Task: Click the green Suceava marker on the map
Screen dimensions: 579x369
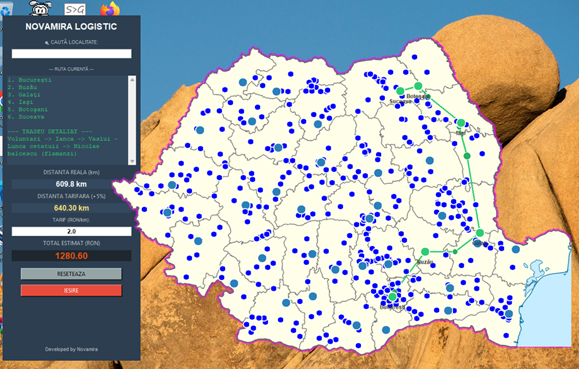Action: pyautogui.click(x=400, y=91)
